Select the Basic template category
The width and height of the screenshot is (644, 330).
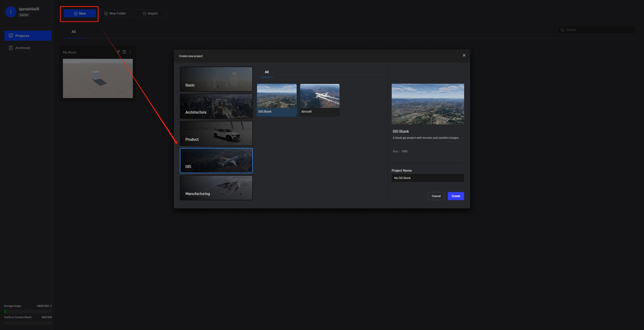click(x=216, y=79)
